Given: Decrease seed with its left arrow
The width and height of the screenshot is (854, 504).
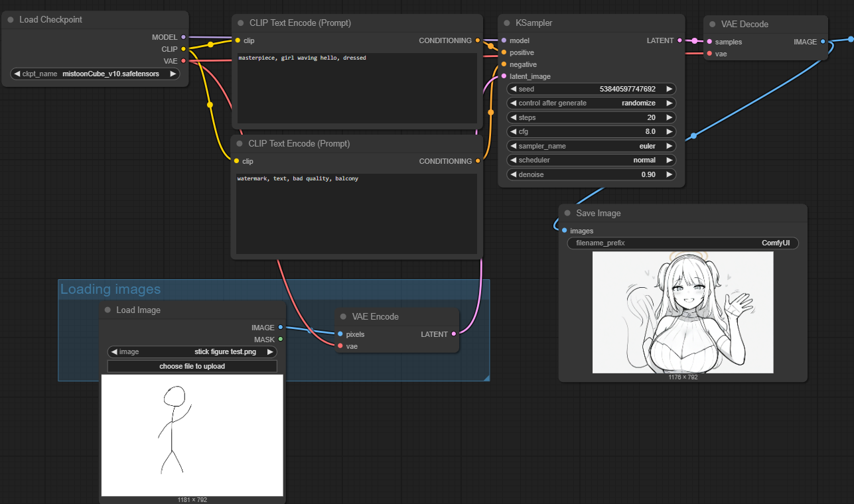Looking at the screenshot, I should (514, 89).
